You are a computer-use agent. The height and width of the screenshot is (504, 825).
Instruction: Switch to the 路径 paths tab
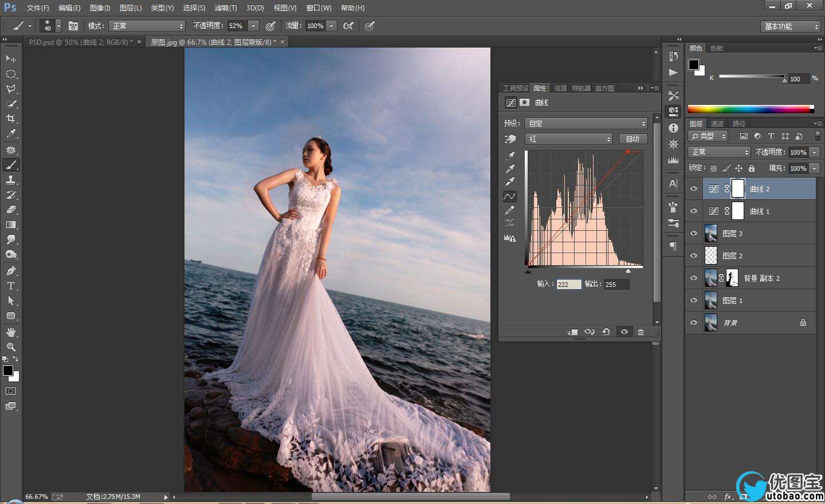click(739, 124)
